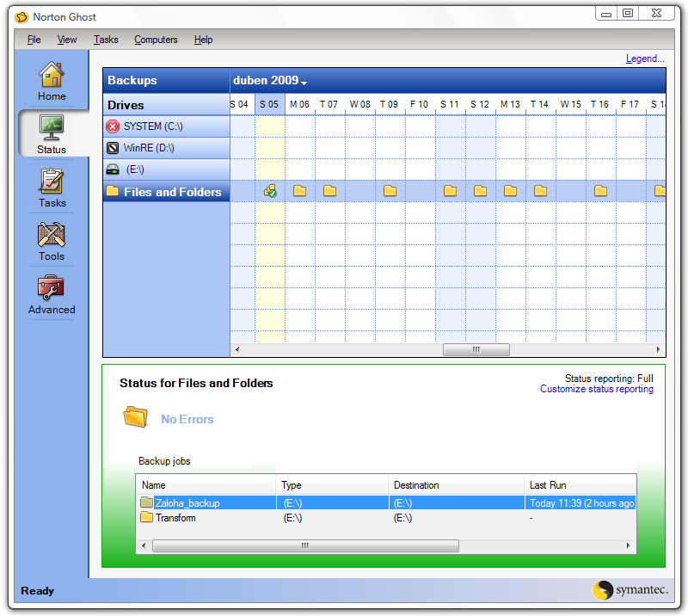Click the F 17 date column header
Screen dimensions: 688x616
630,104
